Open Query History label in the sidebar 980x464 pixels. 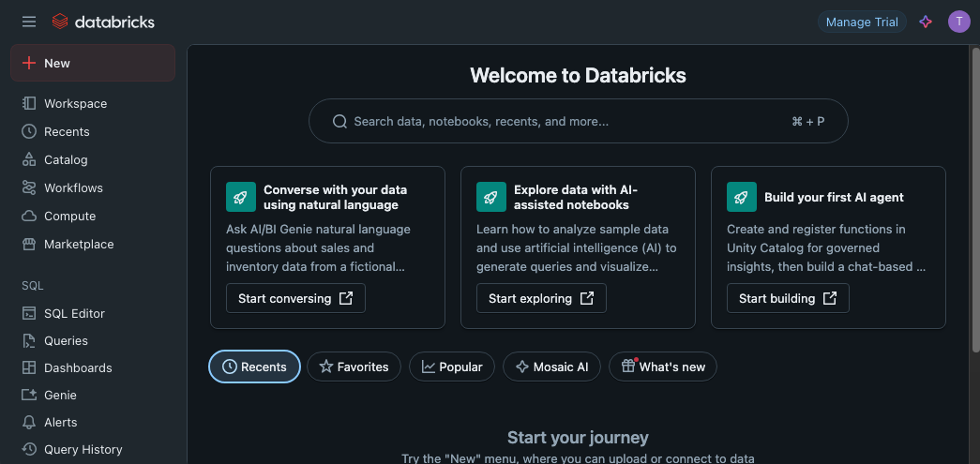click(83, 450)
